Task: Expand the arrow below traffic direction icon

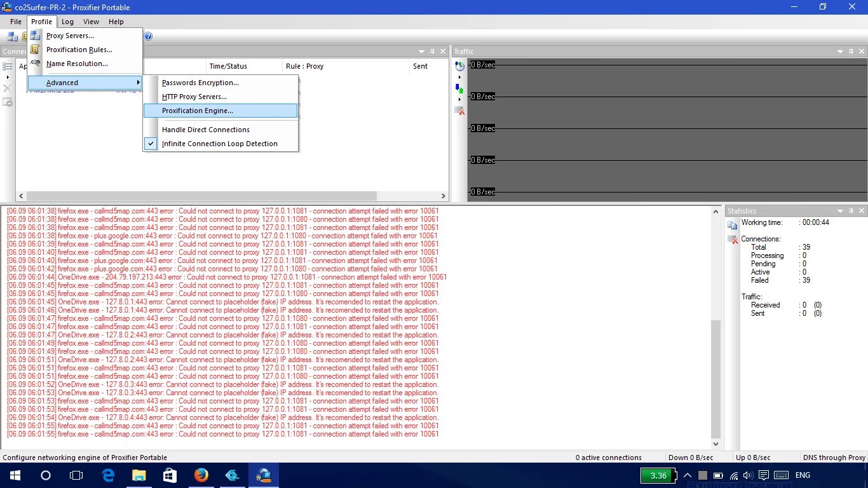Action: pos(459,100)
